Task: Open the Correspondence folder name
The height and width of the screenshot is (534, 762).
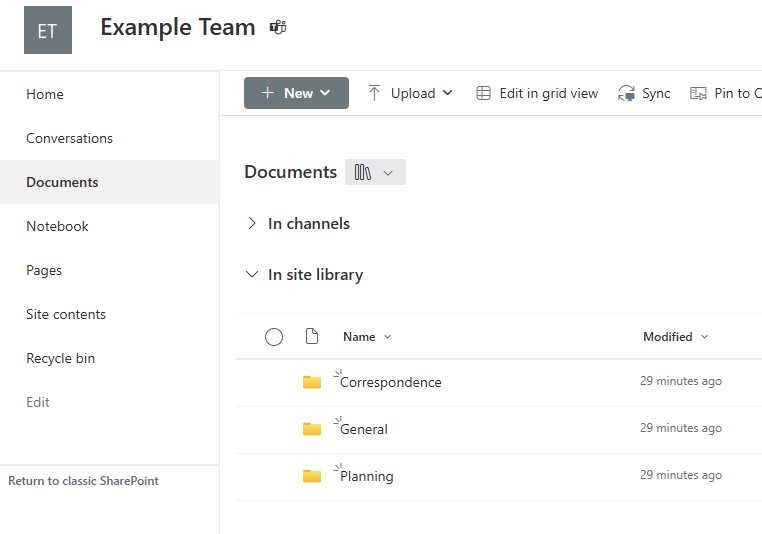Action: tap(391, 382)
